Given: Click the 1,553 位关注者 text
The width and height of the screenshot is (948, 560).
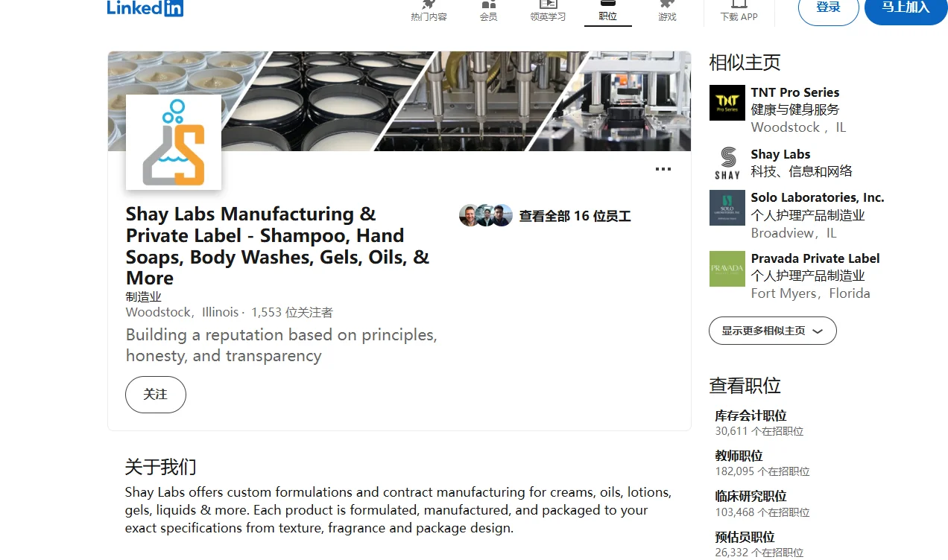Looking at the screenshot, I should coord(292,312).
